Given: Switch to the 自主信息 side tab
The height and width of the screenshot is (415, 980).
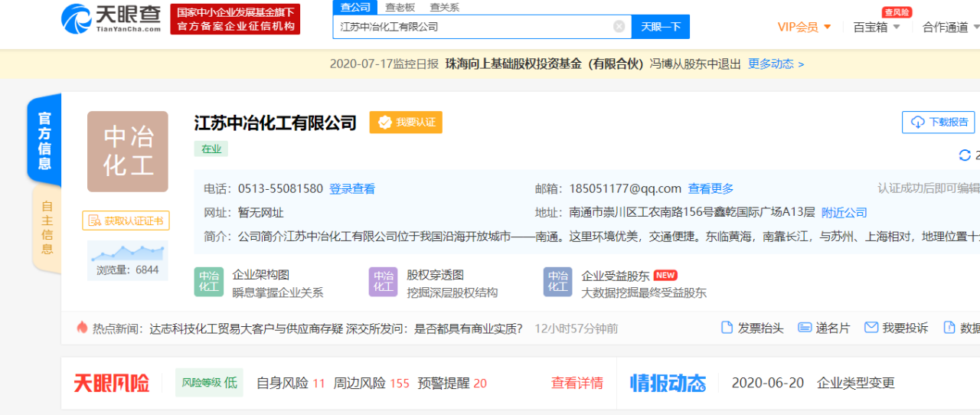Looking at the screenshot, I should click(47, 228).
